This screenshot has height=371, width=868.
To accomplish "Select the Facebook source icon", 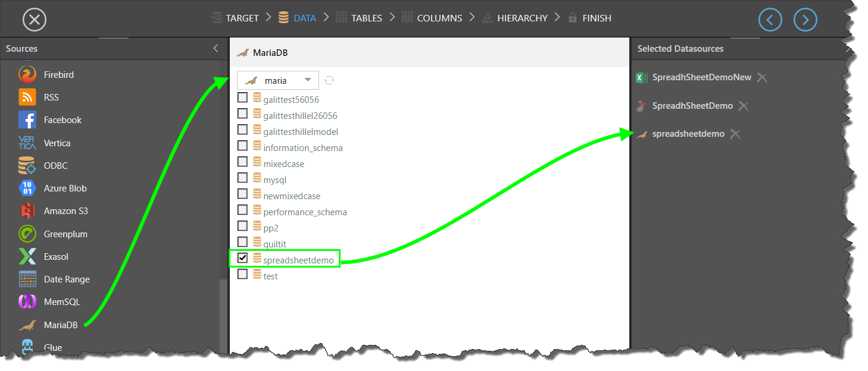I will [27, 120].
